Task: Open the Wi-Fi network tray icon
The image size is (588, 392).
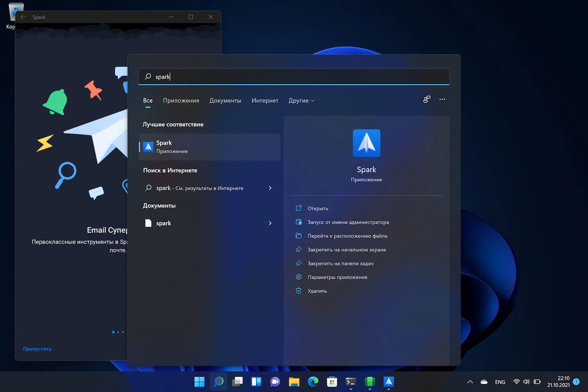Action: click(517, 382)
